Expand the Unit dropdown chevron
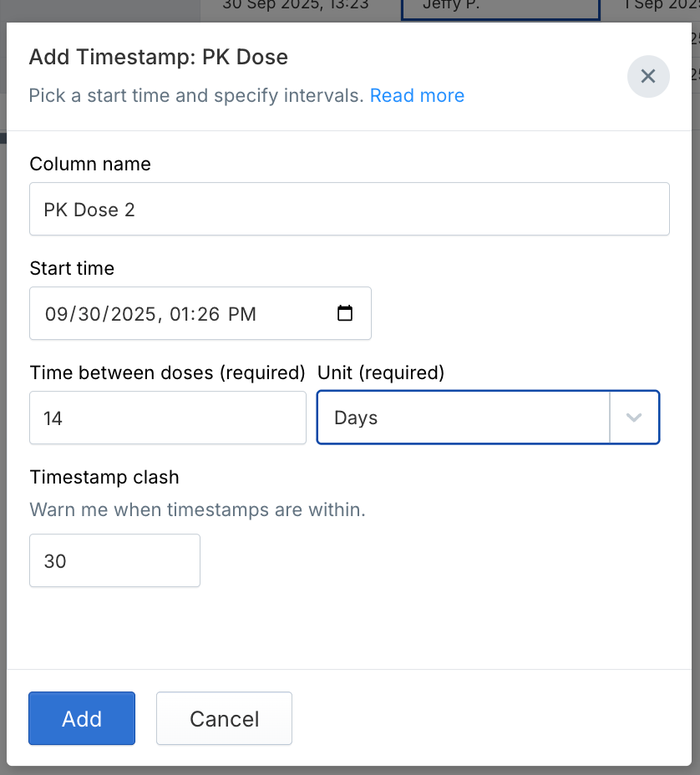The image size is (700, 775). click(634, 418)
